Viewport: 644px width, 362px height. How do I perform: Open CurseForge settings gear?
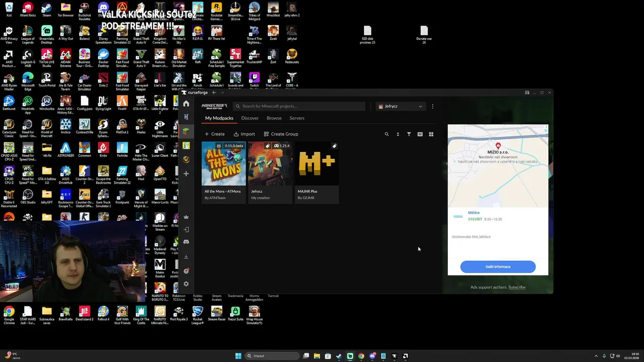(x=186, y=284)
